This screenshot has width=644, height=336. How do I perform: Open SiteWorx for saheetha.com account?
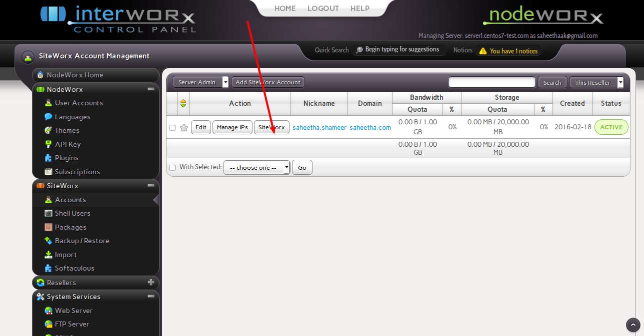pos(271,127)
